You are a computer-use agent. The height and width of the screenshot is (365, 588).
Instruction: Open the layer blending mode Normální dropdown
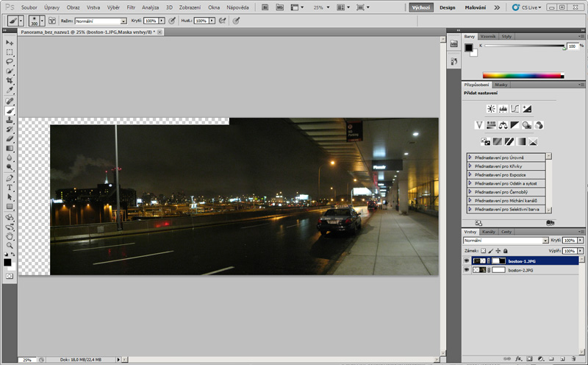click(x=505, y=241)
